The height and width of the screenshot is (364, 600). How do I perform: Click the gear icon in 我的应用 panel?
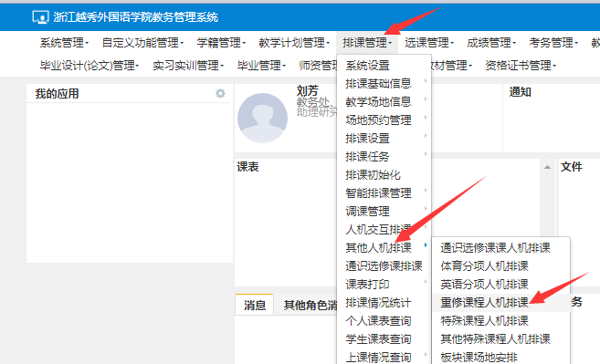pyautogui.click(x=220, y=93)
